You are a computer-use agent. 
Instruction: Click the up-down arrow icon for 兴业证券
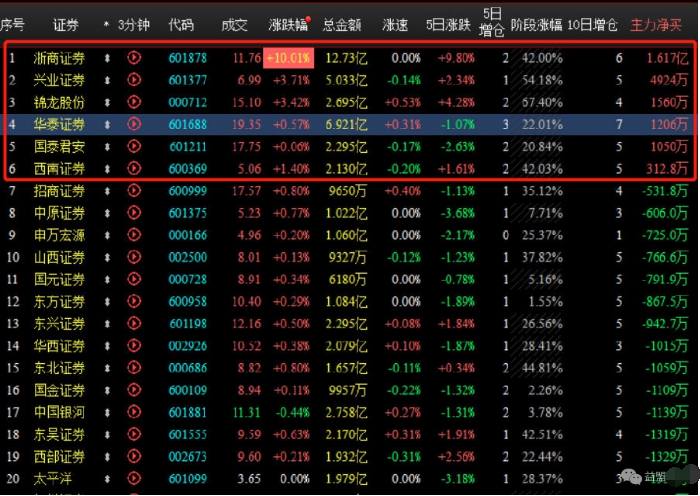pyautogui.click(x=107, y=81)
